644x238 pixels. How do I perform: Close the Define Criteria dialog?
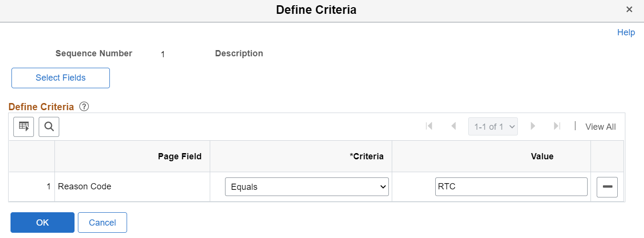coord(629,10)
